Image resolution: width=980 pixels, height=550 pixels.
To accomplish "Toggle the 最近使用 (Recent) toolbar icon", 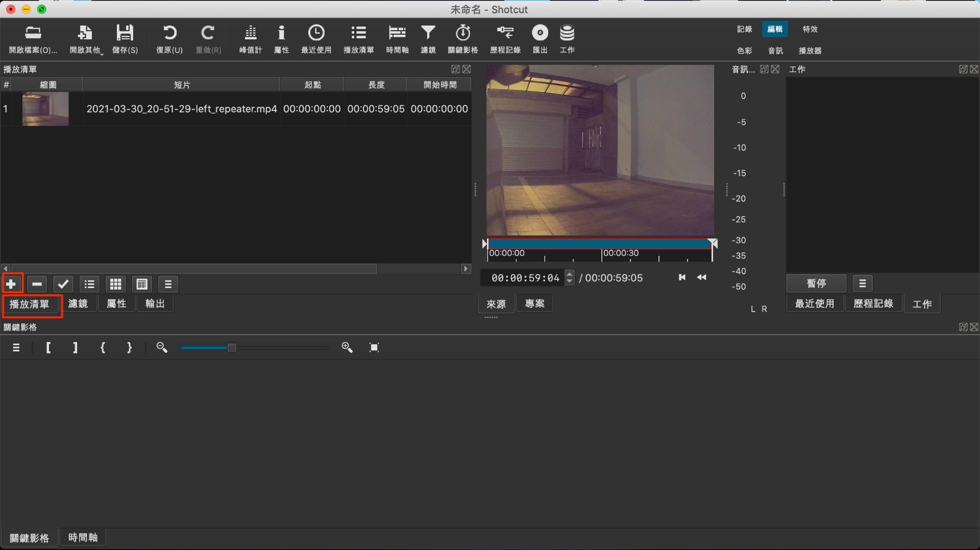I will click(x=316, y=39).
